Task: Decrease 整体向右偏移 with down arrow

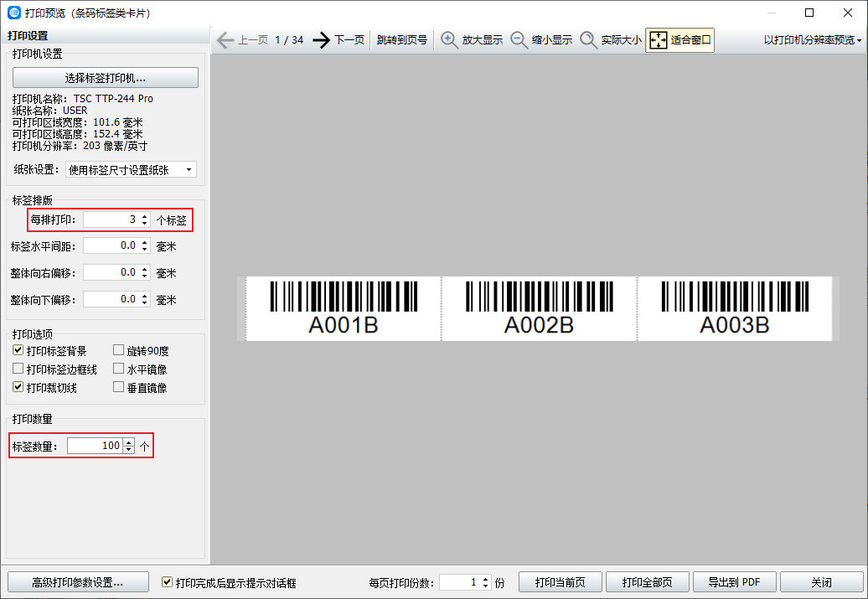Action: pos(144,276)
